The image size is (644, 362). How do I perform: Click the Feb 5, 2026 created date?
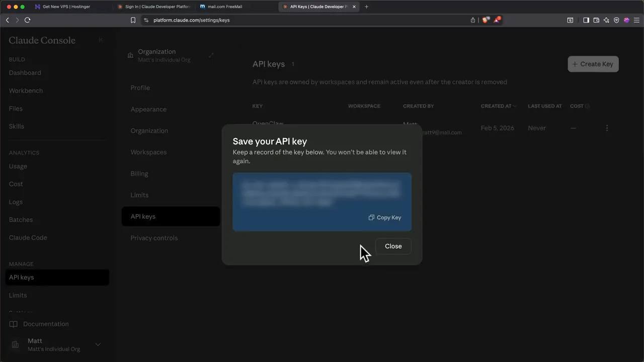pyautogui.click(x=497, y=128)
